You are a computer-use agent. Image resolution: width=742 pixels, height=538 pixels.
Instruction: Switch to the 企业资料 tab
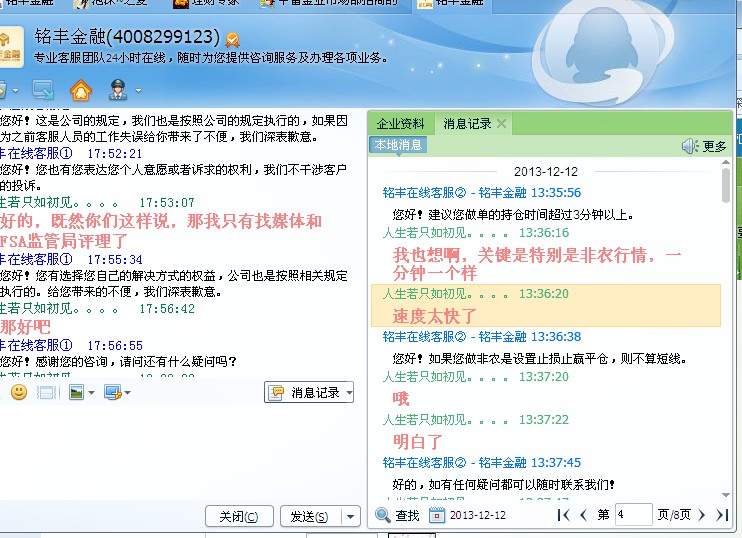400,124
